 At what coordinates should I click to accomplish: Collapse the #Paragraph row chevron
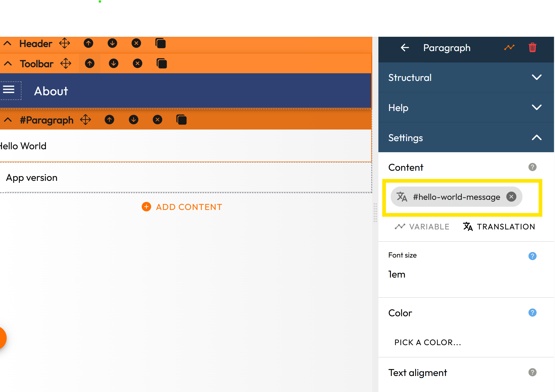(x=8, y=120)
